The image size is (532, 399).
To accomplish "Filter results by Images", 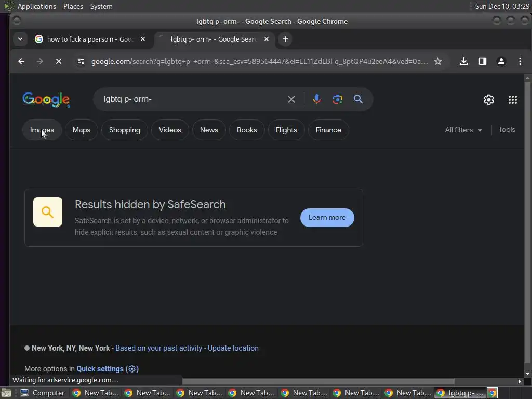I will (42, 130).
